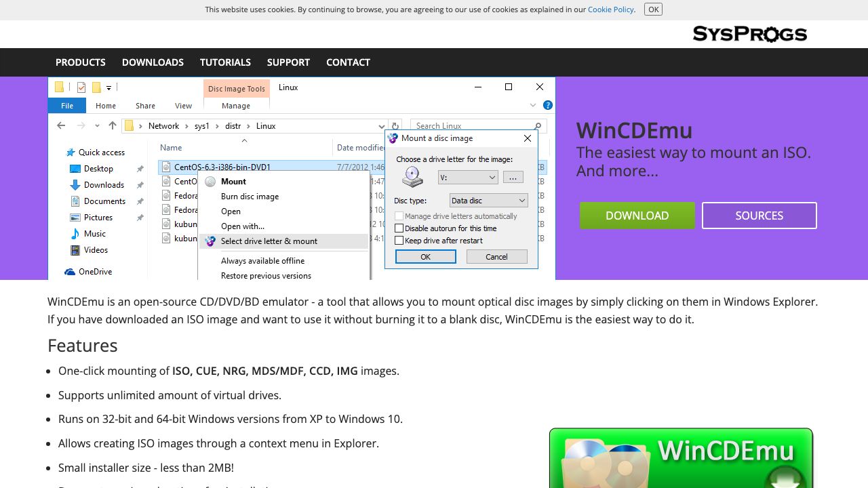The width and height of the screenshot is (868, 488).
Task: Open the SUPPORT nav item
Action: click(x=288, y=62)
